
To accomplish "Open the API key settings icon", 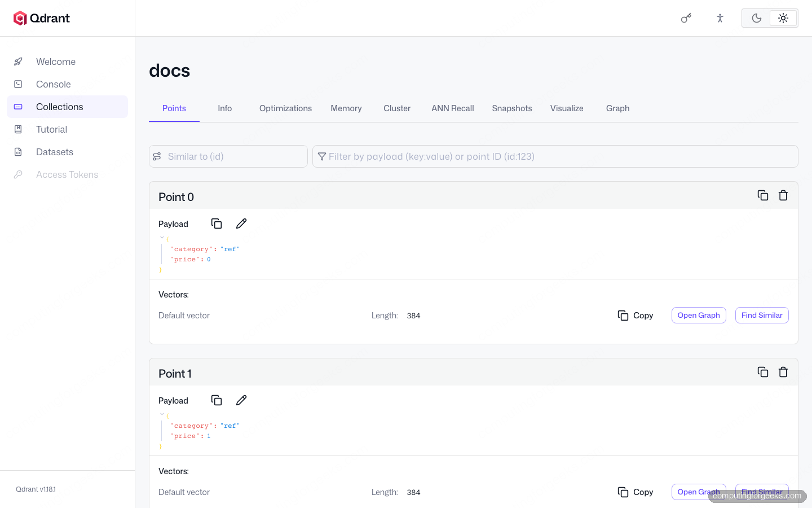I will 686,18.
